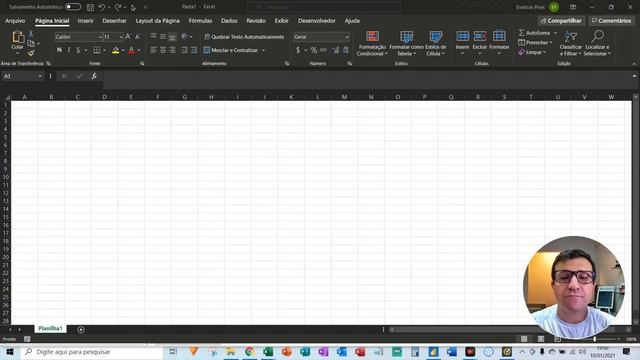640x360 pixels.
Task: Open Formatação Condicional
Action: [372, 43]
